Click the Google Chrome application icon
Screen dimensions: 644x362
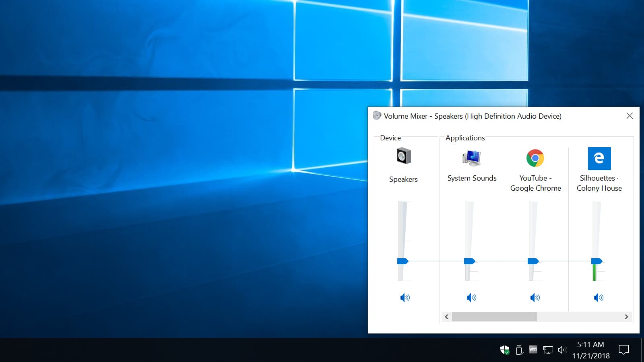click(x=535, y=158)
